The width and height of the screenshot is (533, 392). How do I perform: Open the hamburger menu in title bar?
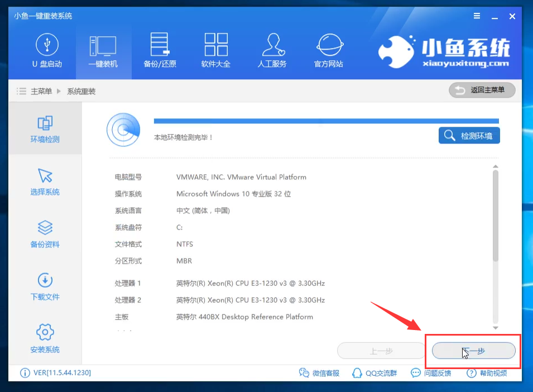(x=476, y=16)
